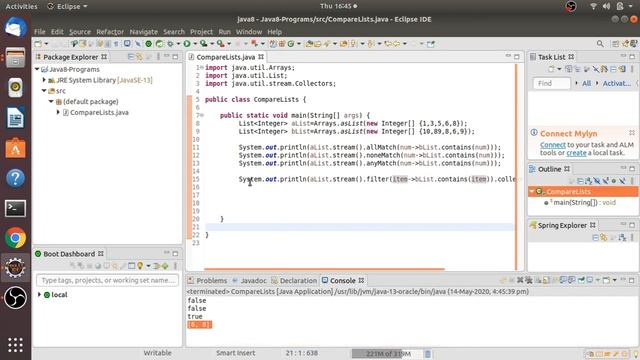The height and width of the screenshot is (360, 640).
Task: Open Show Applications grid in dock
Action: [x=15, y=345]
